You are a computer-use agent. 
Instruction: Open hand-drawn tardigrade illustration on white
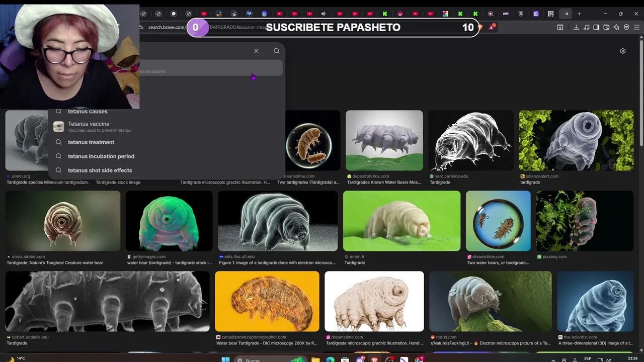point(374,302)
